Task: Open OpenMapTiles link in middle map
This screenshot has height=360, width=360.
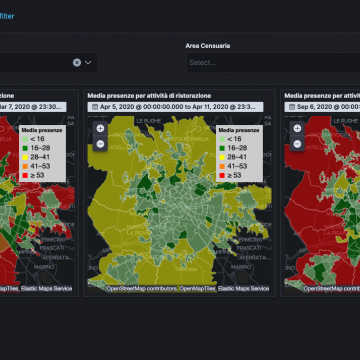Action: click(x=198, y=289)
